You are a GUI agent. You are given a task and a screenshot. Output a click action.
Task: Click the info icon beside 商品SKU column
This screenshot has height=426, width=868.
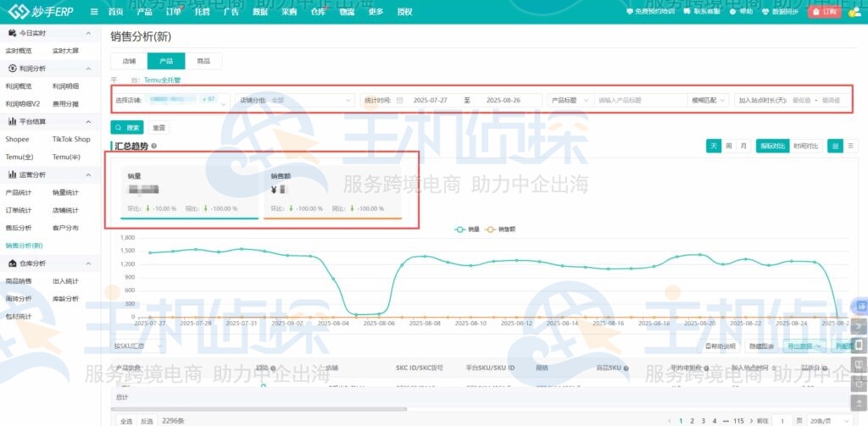[626, 368]
